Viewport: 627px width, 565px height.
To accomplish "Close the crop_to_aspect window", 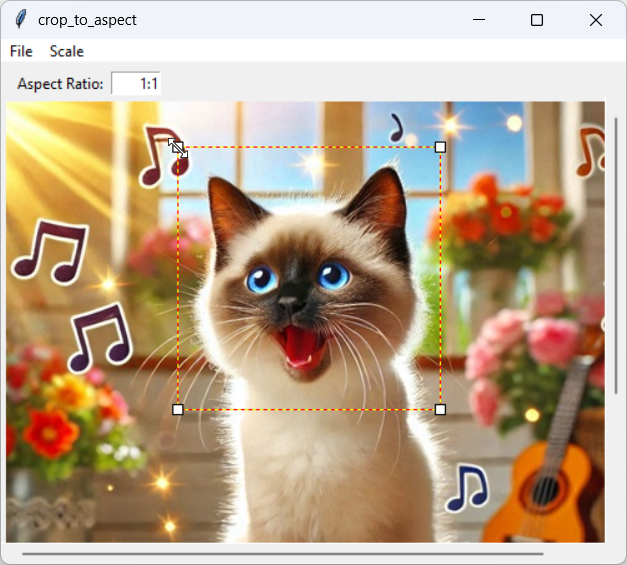I will (x=596, y=20).
